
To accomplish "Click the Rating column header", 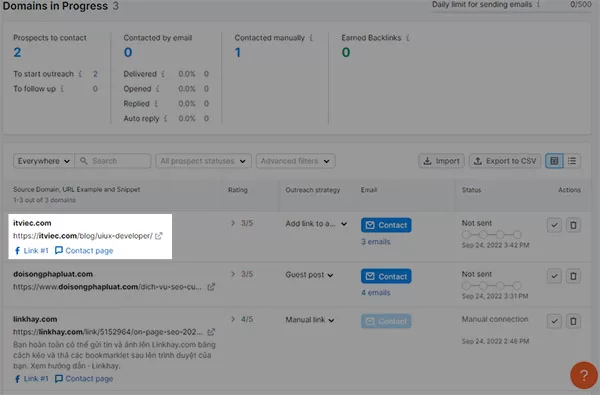I will (x=238, y=190).
